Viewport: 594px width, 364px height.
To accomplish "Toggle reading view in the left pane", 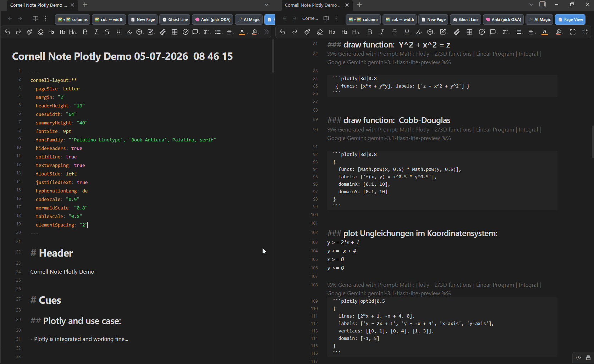I will tap(35, 18).
